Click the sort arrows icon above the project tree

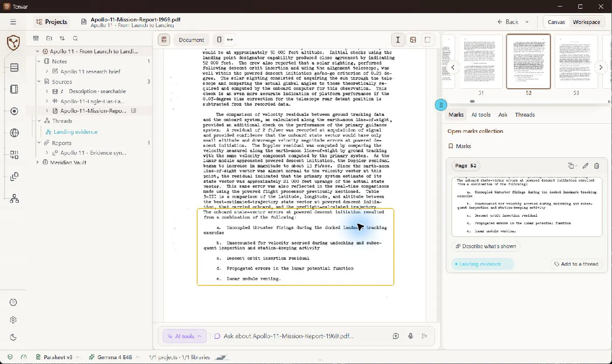pos(62,38)
